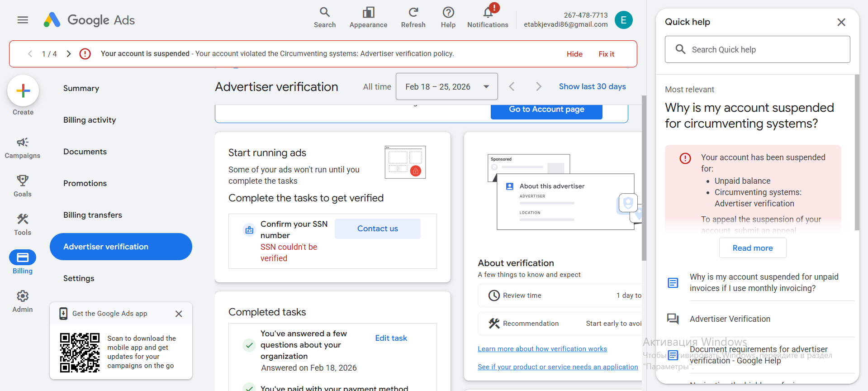Click the Quick help suspension warning icon
This screenshot has width=868, height=391.
[685, 158]
